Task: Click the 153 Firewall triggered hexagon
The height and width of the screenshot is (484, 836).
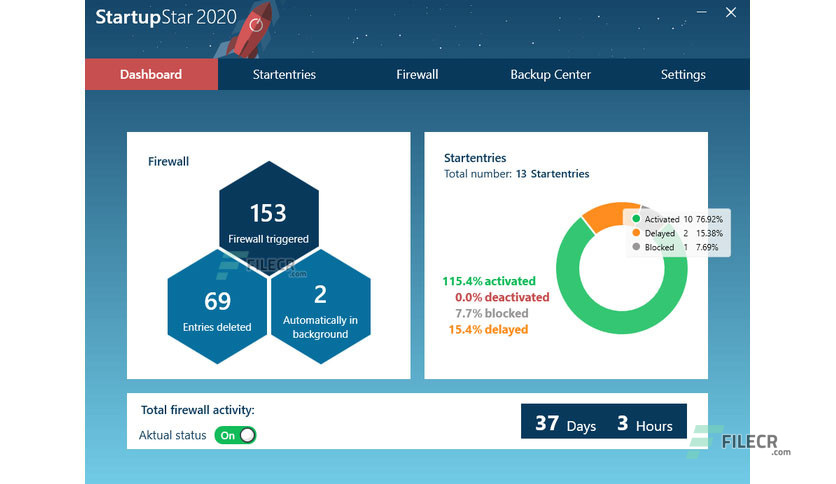Action: click(269, 219)
